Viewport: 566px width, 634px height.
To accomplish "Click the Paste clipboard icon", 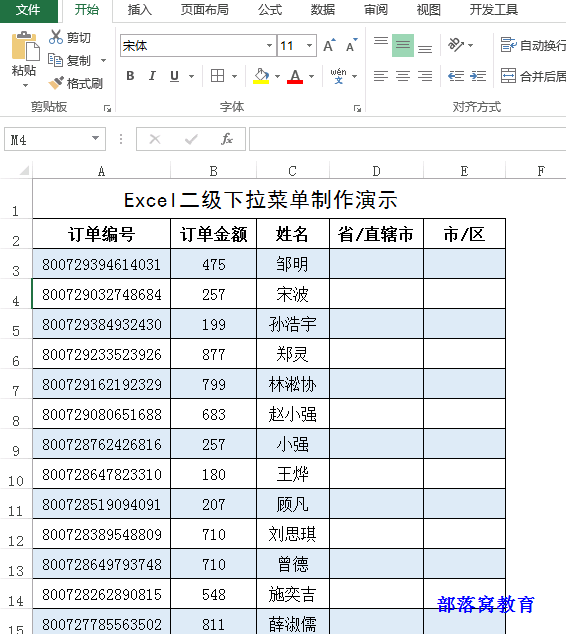I will [x=25, y=45].
